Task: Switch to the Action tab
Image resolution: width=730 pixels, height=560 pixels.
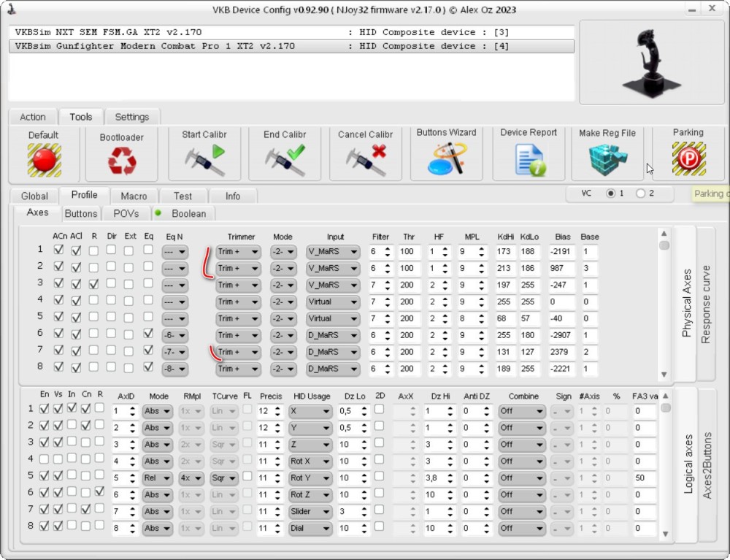Action: tap(33, 117)
